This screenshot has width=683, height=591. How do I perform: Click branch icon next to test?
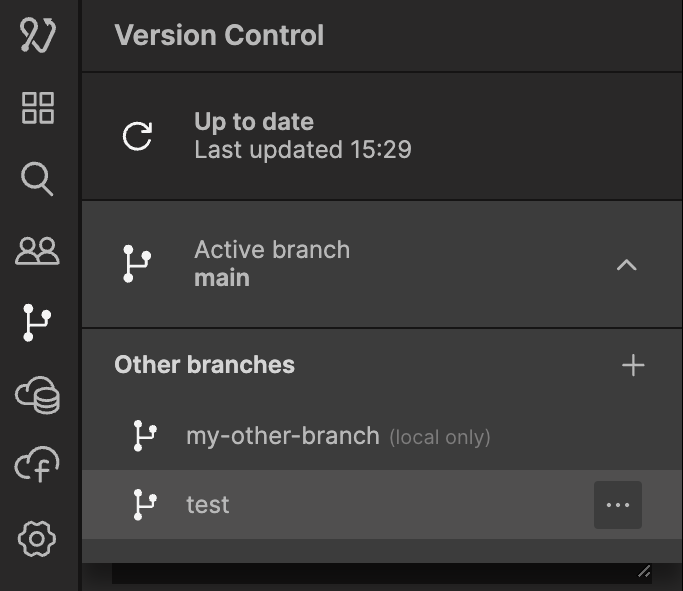point(145,505)
